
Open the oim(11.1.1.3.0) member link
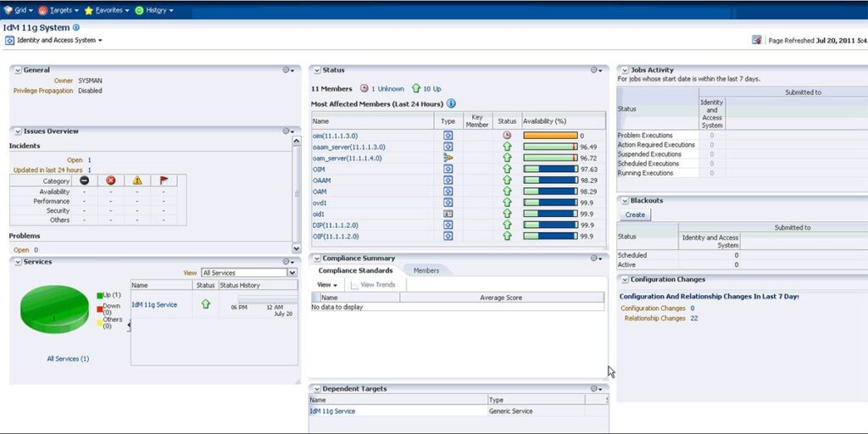[x=335, y=136]
